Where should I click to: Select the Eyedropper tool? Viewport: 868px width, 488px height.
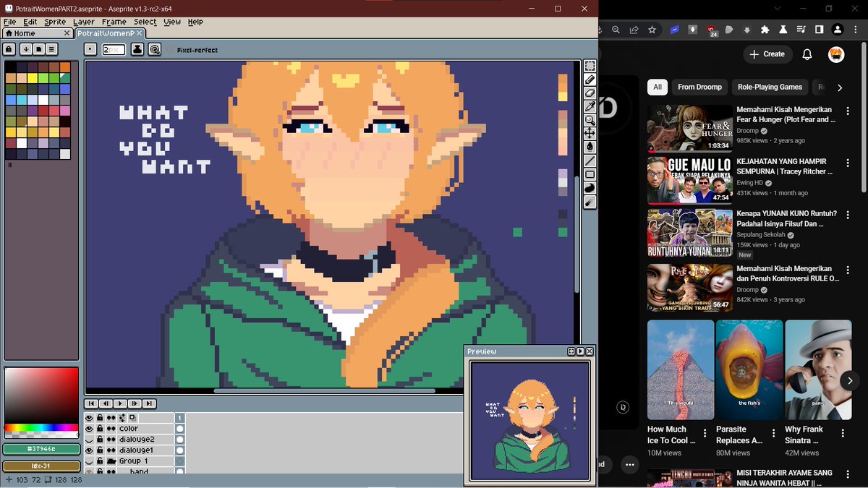click(590, 106)
